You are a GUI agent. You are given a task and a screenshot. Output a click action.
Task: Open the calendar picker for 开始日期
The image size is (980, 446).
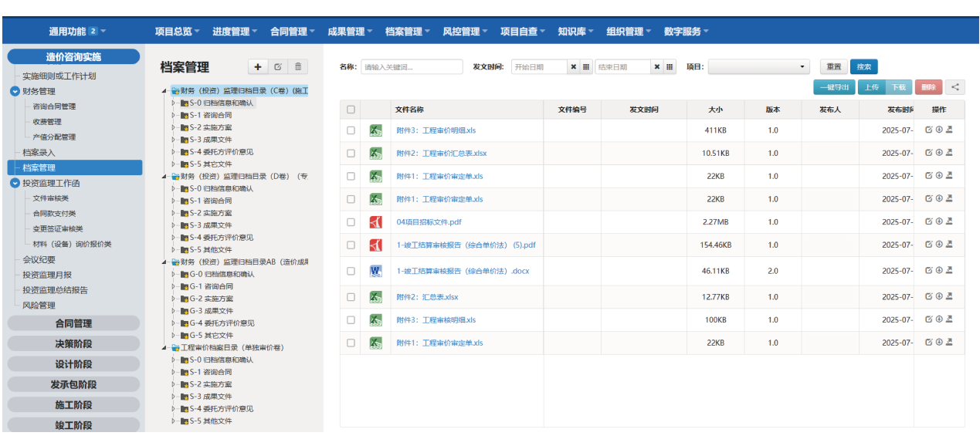click(586, 67)
